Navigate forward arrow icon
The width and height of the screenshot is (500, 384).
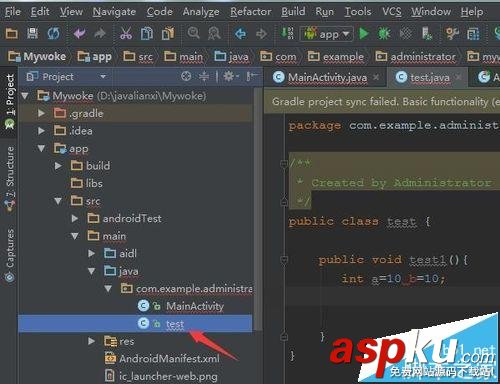click(261, 34)
